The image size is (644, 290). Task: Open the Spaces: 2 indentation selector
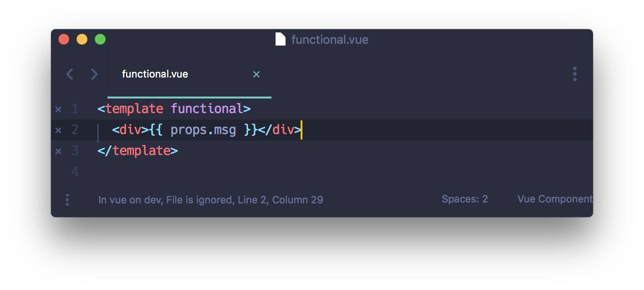[465, 199]
